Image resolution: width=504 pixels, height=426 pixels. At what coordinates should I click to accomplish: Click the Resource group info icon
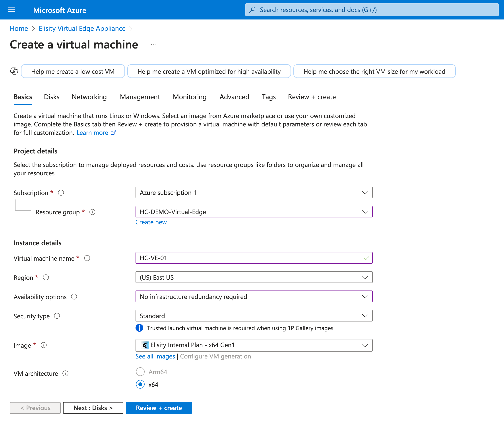92,212
